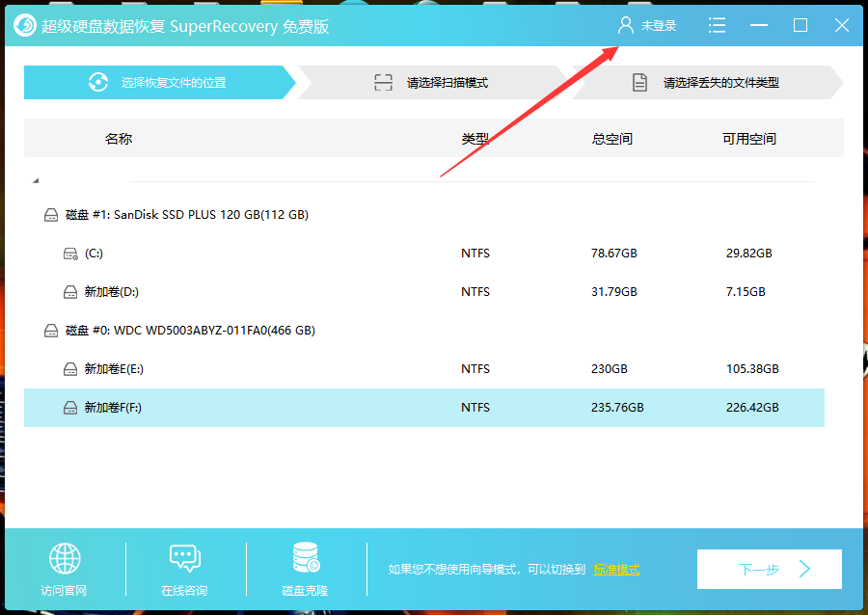This screenshot has height=615, width=868.
Task: Collapse the disk list tree triangle
Action: click(x=36, y=180)
